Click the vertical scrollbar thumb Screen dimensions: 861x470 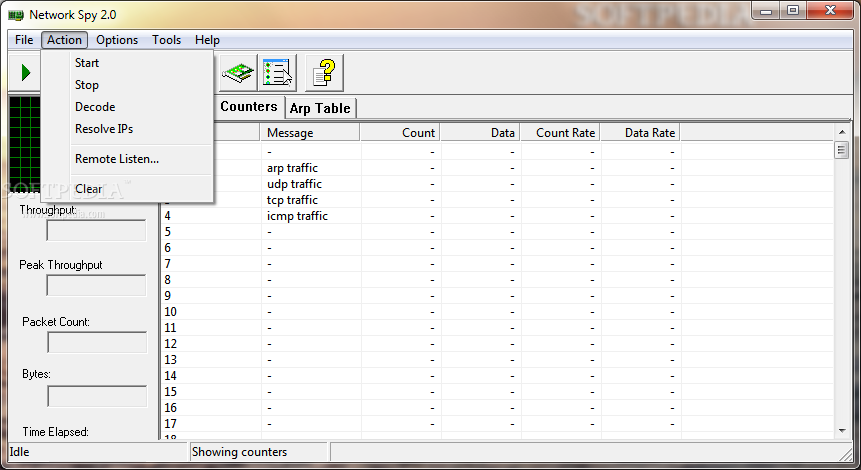(x=842, y=150)
